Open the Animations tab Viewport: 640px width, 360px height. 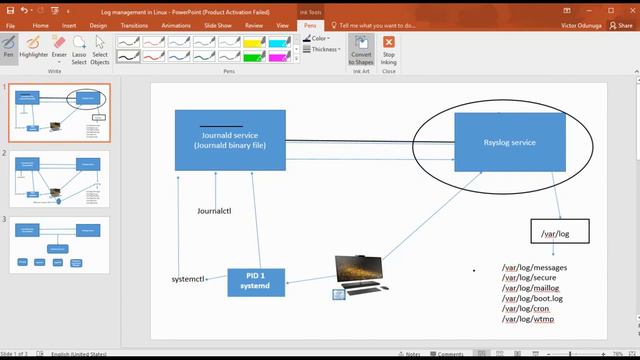tap(176, 26)
